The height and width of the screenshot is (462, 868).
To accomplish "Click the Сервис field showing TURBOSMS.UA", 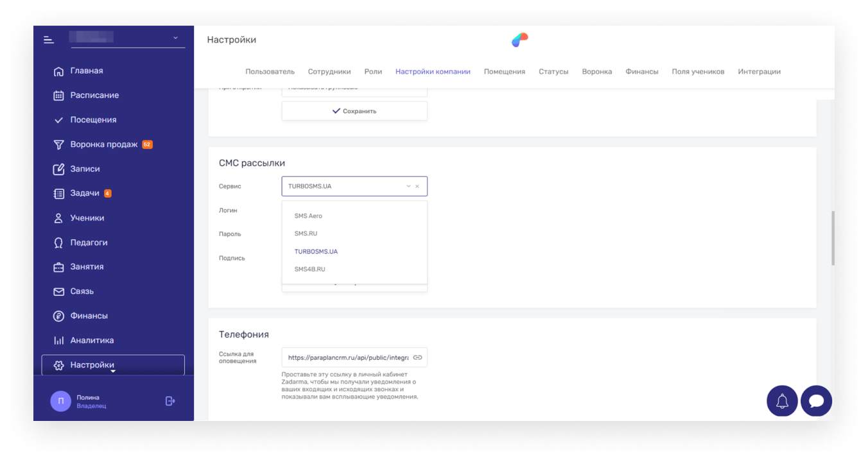I will [354, 187].
